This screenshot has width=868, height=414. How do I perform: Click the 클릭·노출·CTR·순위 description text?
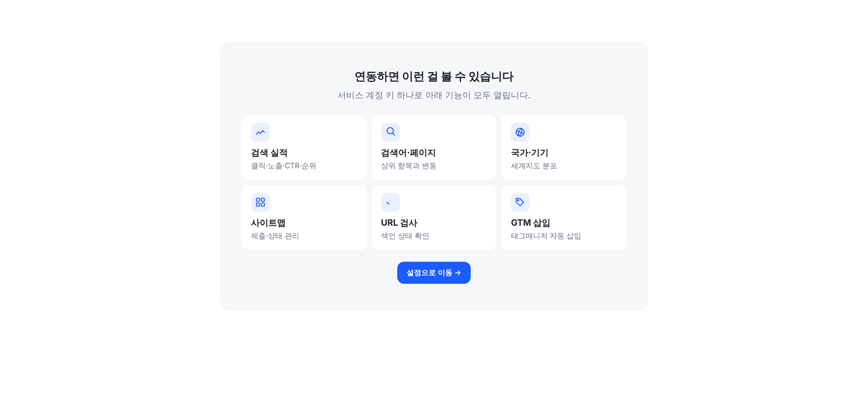283,166
